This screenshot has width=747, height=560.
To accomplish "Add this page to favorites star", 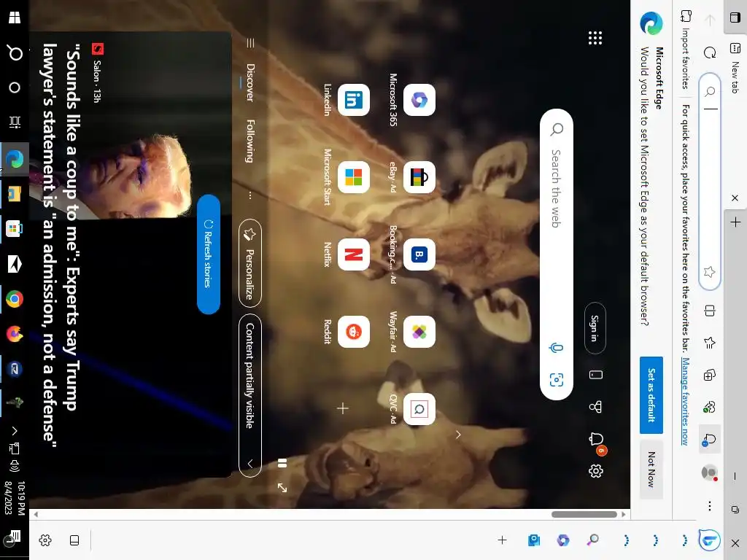I will 709,271.
